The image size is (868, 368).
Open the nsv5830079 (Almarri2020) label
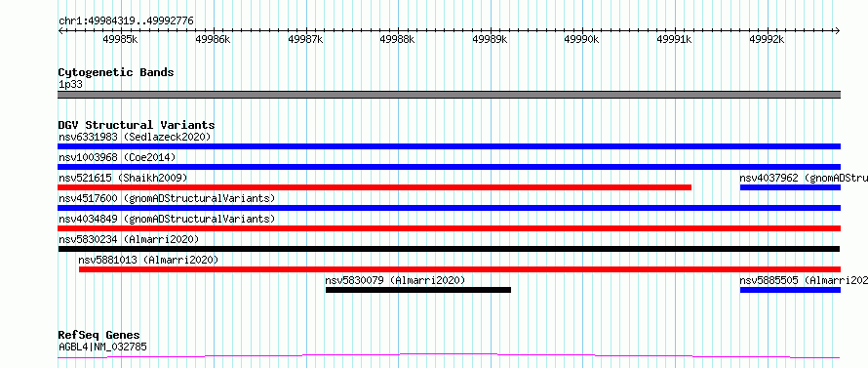click(x=395, y=280)
